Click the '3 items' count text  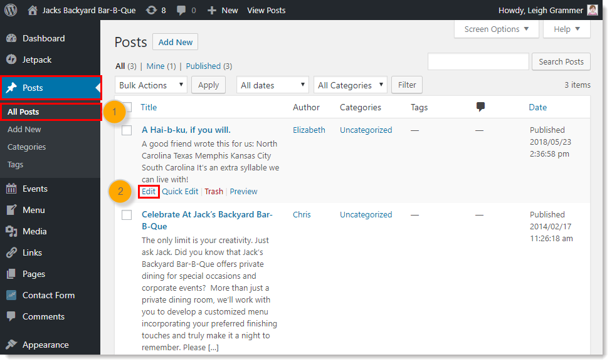[578, 85]
